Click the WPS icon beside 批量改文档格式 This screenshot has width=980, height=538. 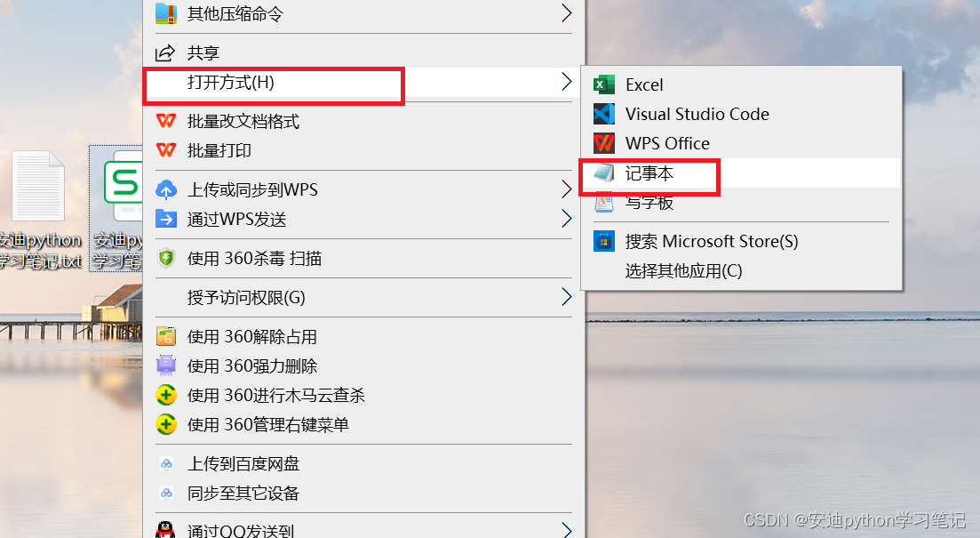165,121
